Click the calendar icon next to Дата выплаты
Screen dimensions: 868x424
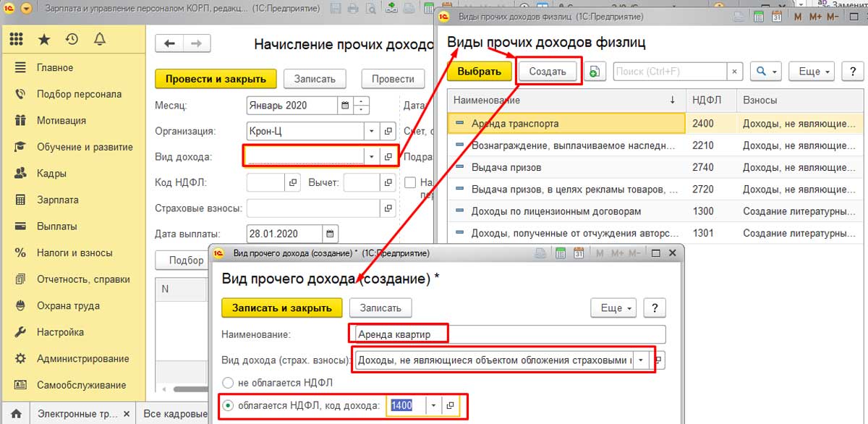[x=330, y=234]
